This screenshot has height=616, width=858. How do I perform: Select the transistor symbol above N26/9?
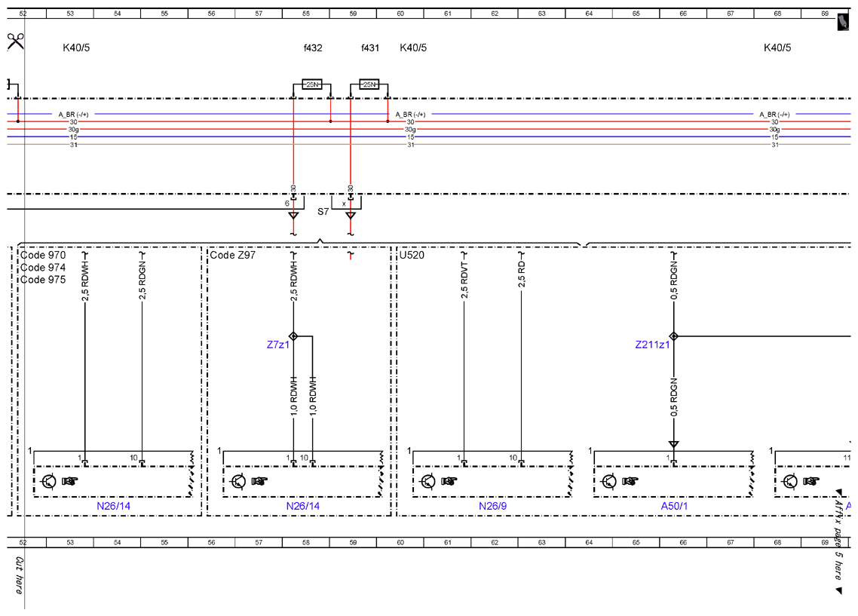pos(428,482)
